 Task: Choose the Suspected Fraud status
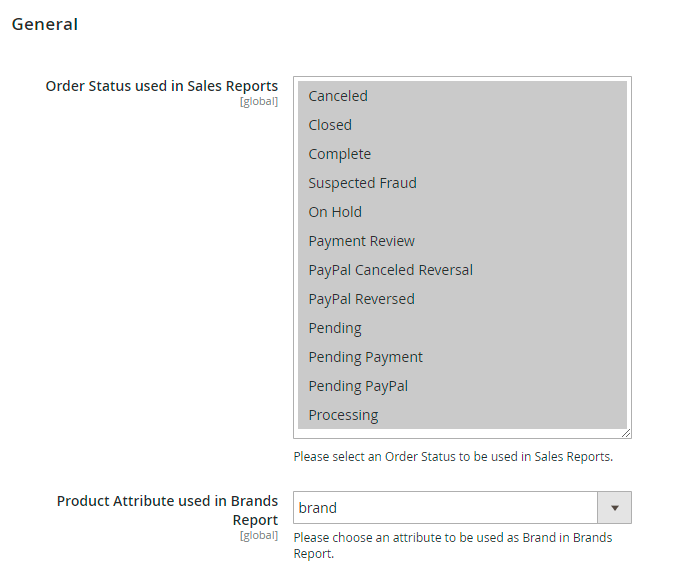(x=362, y=183)
